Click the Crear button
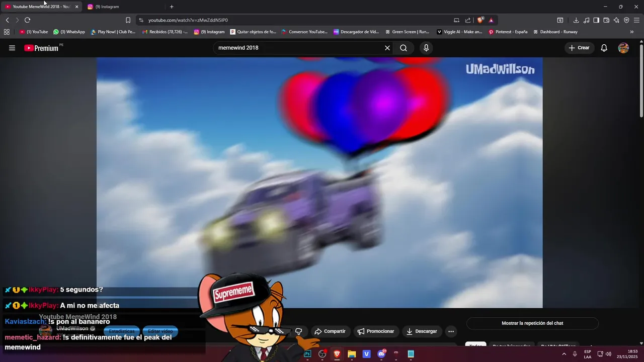The width and height of the screenshot is (644, 362). point(579,48)
